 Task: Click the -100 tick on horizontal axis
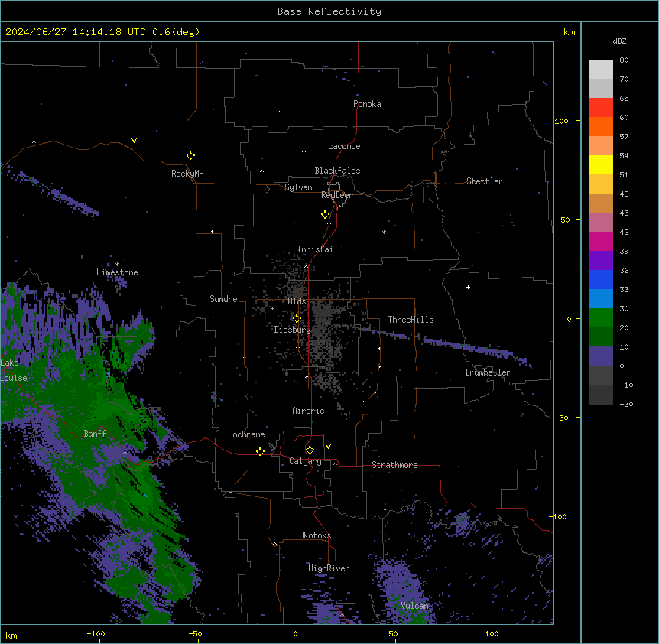(96, 634)
